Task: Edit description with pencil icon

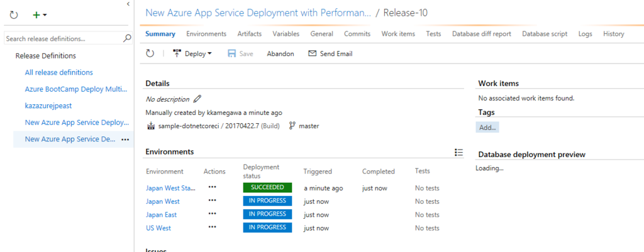Action: 197,99
